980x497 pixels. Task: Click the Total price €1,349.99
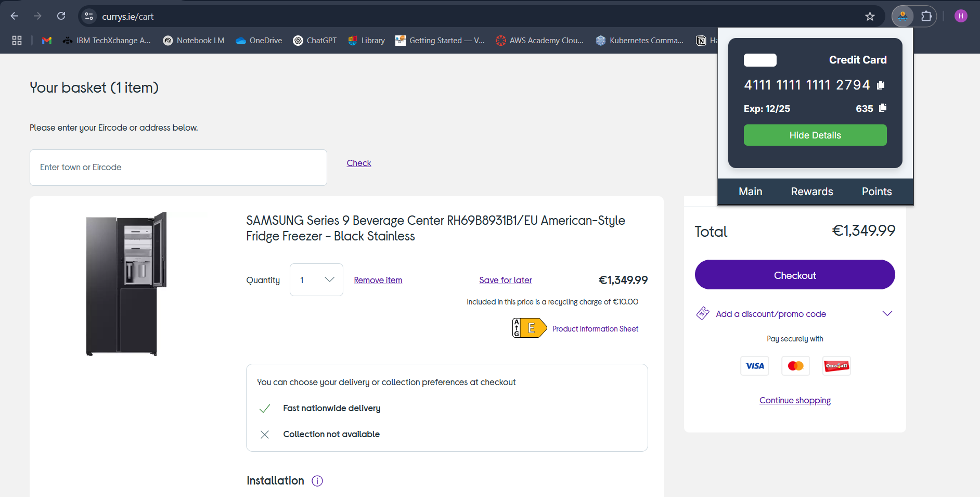coord(863,231)
